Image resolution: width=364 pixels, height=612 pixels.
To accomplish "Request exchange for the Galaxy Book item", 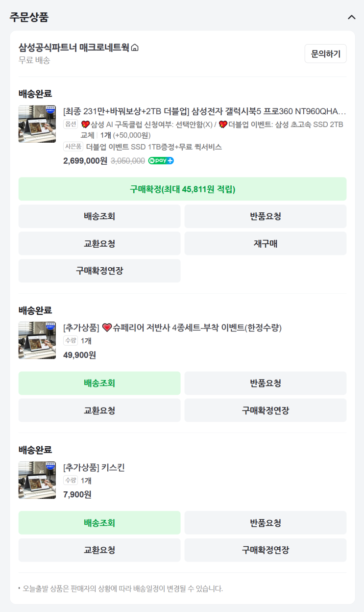I will [x=99, y=244].
